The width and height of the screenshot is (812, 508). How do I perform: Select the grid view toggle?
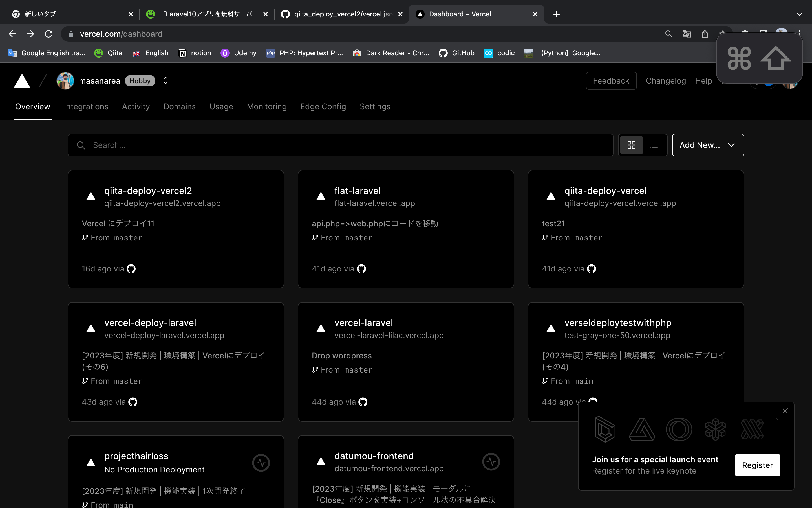(x=631, y=145)
